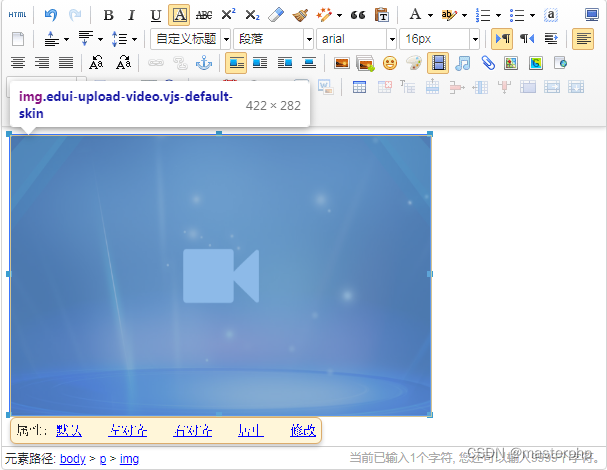The width and height of the screenshot is (607, 470).
Task: Enter fullscreen editor mode
Action: click(592, 15)
